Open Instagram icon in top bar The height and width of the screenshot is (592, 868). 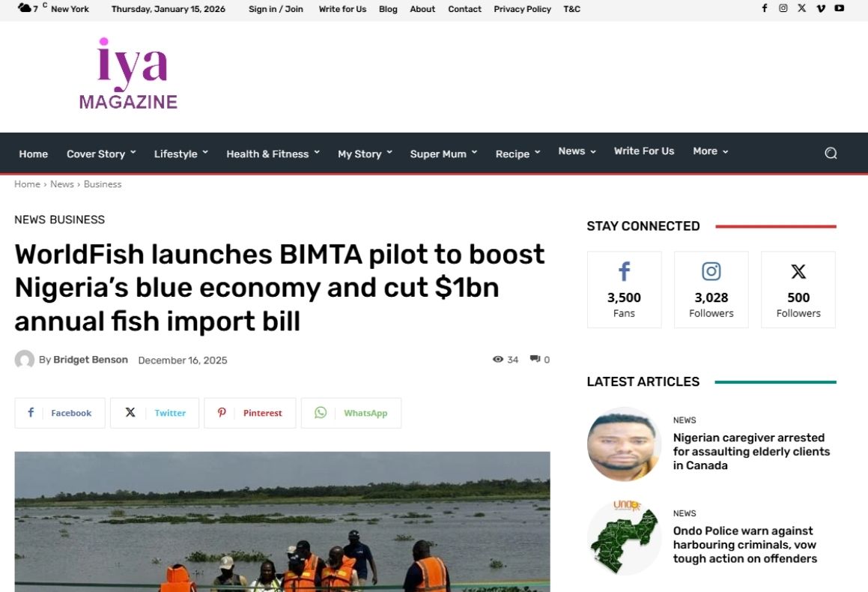click(x=783, y=8)
